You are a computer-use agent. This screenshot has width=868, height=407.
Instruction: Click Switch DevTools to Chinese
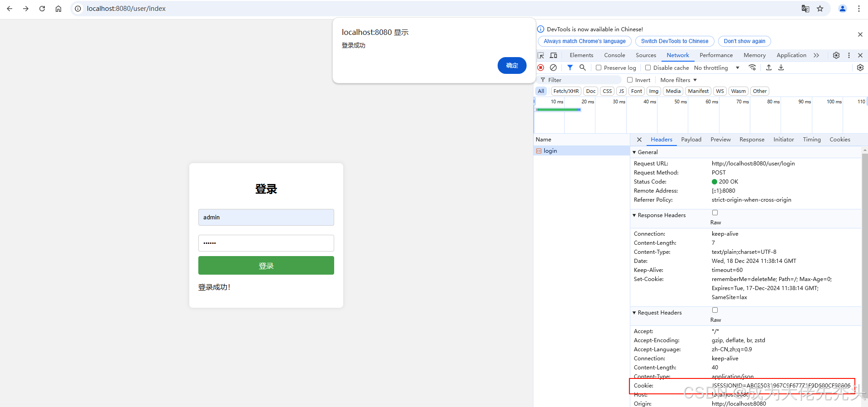674,41
